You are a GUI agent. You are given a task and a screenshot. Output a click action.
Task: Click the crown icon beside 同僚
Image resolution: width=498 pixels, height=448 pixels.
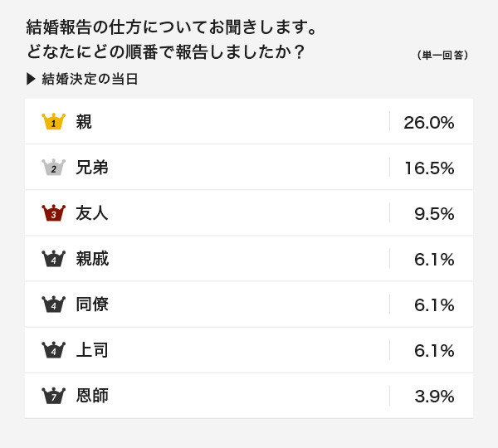tap(54, 304)
